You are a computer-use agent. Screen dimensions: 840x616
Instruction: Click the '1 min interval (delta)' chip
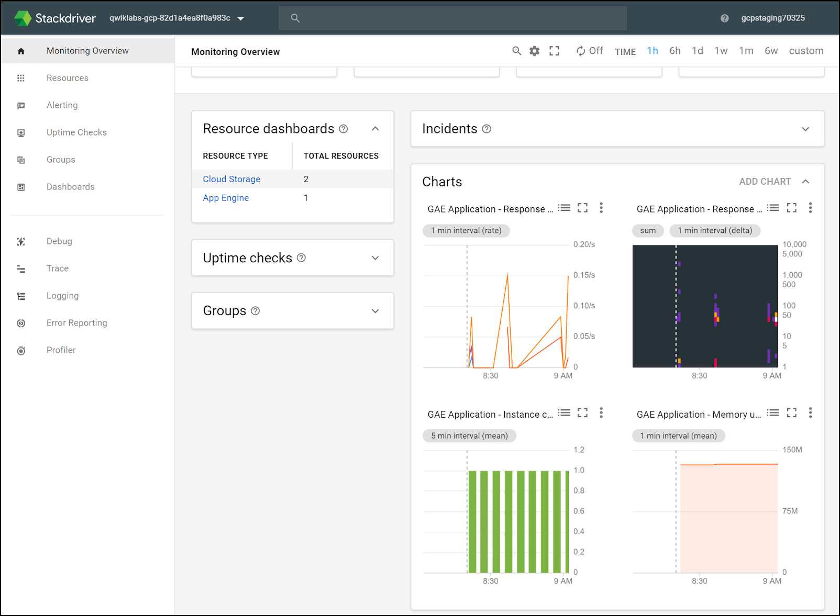point(715,230)
